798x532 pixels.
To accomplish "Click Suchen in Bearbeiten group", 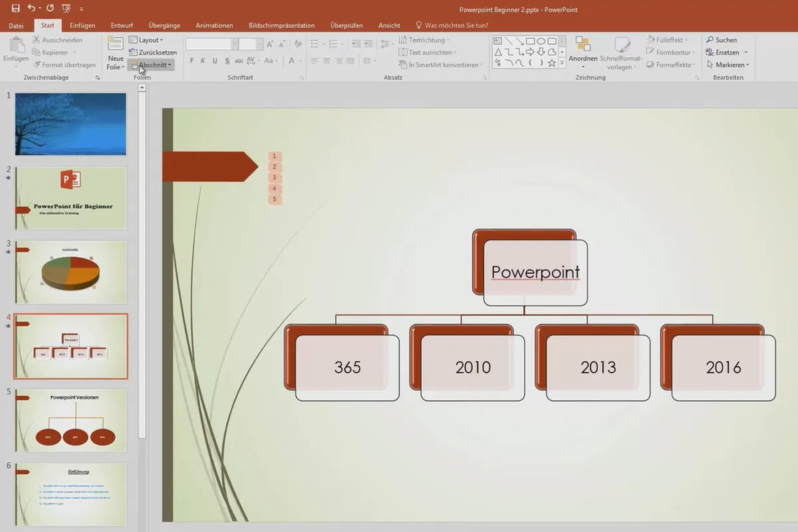I will pyautogui.click(x=722, y=40).
